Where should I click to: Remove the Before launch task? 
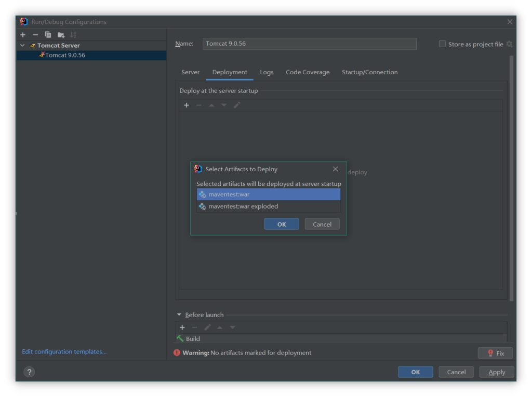[194, 327]
